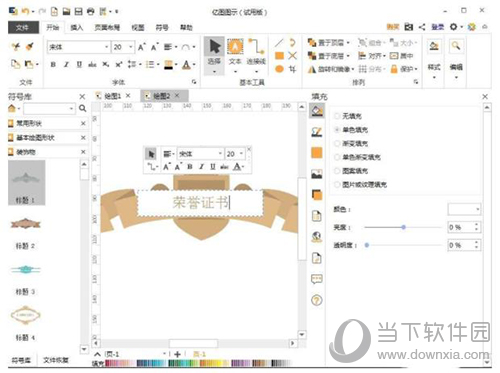Viewport: 500px width, 373px height.
Task: Open the line style tab in the side panel
Action: click(x=317, y=132)
